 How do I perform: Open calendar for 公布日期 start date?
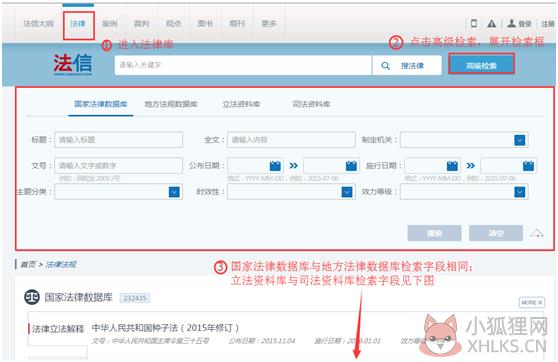click(275, 166)
